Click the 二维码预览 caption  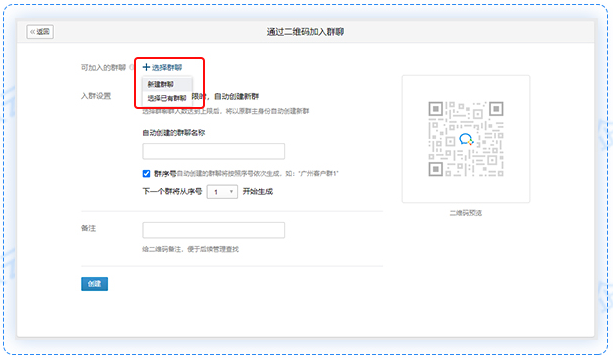466,213
